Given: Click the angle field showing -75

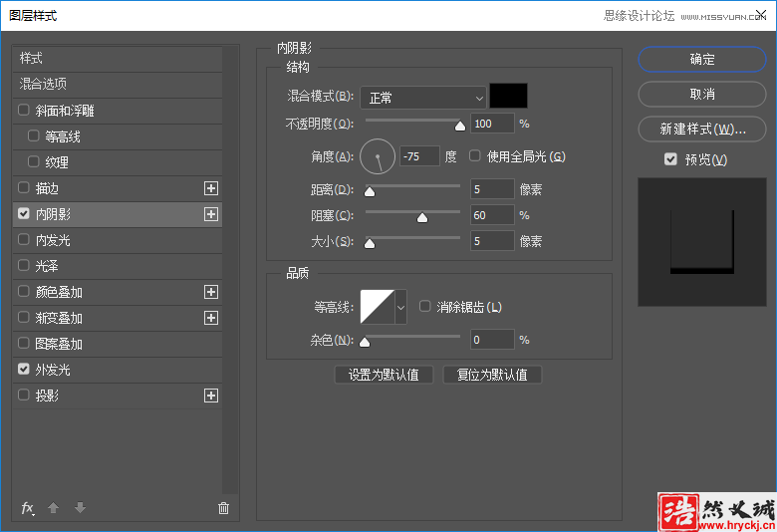Looking at the screenshot, I should coord(419,156).
